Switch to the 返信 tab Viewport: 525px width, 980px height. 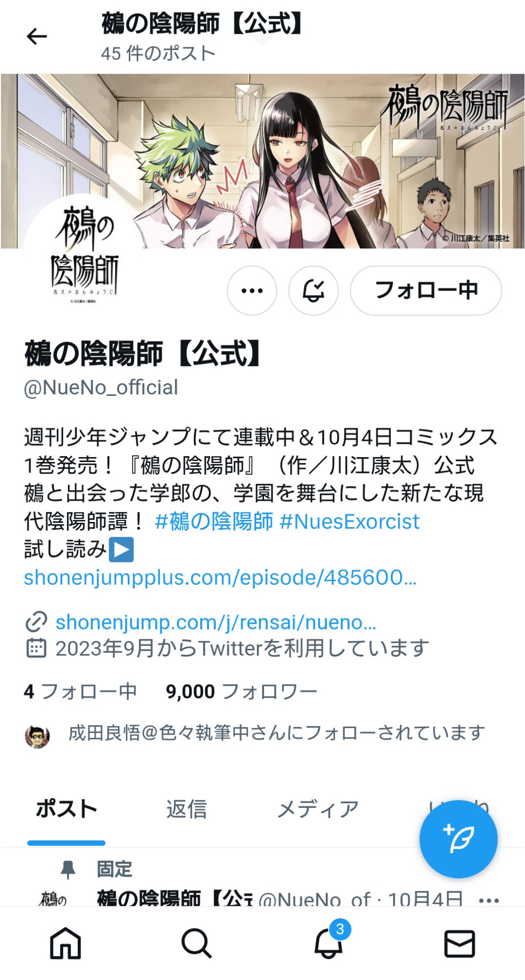(x=187, y=809)
